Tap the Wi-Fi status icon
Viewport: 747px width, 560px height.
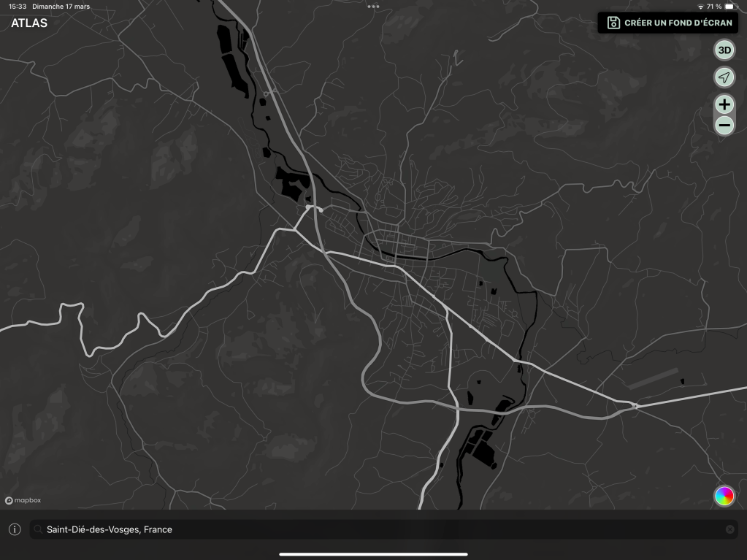point(701,7)
